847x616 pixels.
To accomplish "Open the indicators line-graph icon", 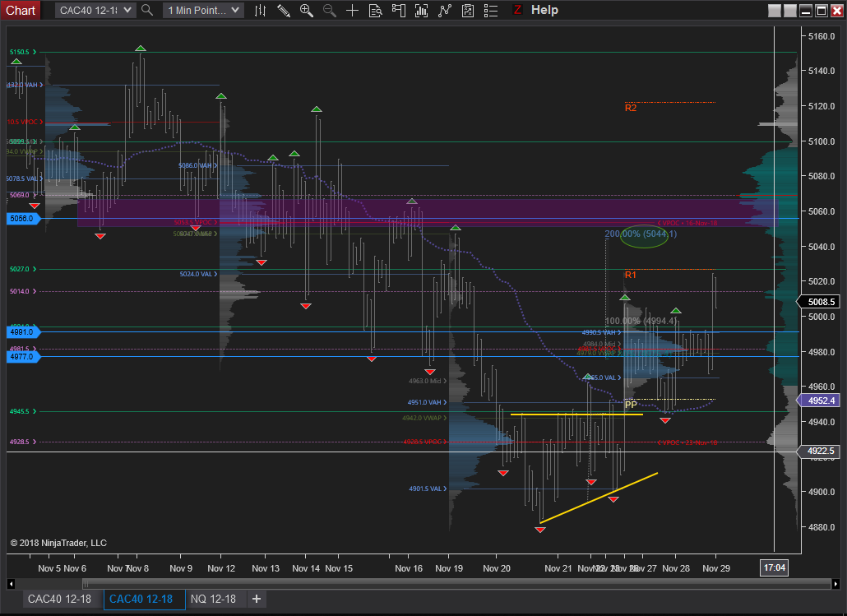I will 445,10.
